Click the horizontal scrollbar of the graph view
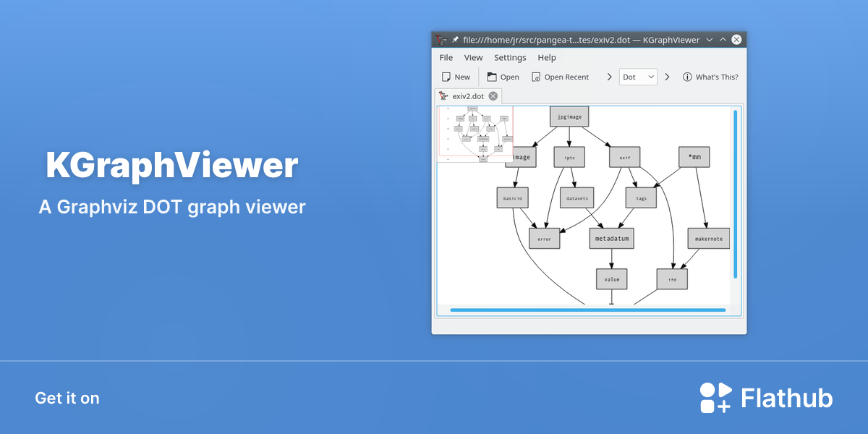Viewport: 868px width, 434px height. tap(587, 310)
